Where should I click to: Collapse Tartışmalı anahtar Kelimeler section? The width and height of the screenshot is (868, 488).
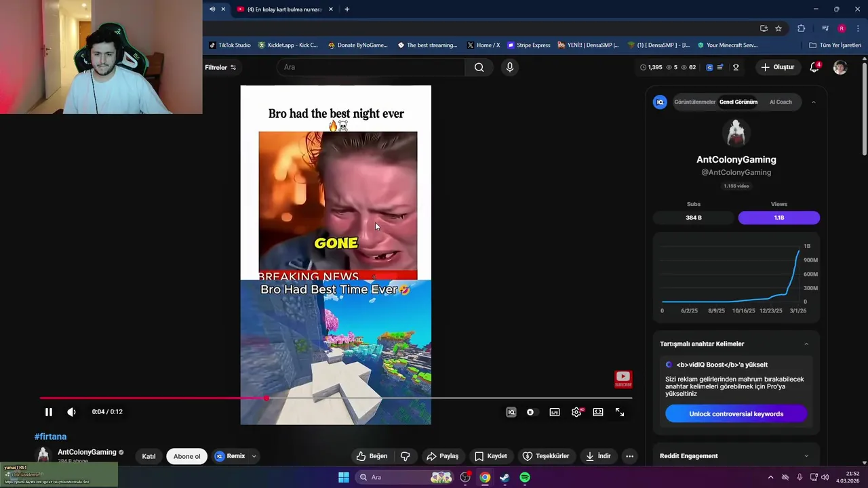point(806,344)
